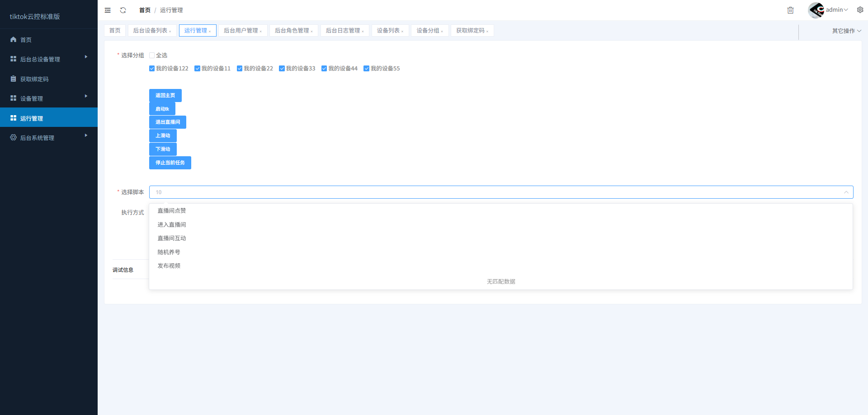The height and width of the screenshot is (415, 868).
Task: Open 获取绑定码 sidebar icon
Action: point(13,79)
